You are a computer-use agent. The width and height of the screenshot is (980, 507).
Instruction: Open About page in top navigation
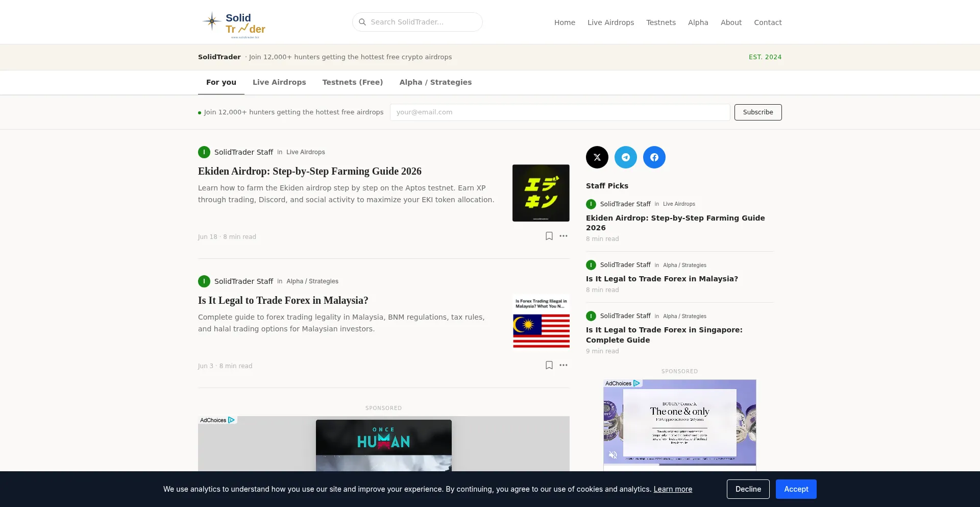[731, 22]
